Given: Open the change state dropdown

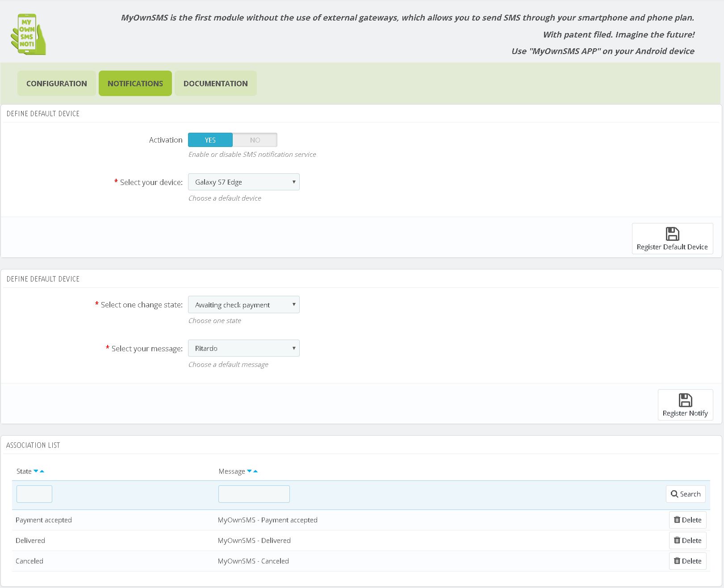Looking at the screenshot, I should coord(244,305).
